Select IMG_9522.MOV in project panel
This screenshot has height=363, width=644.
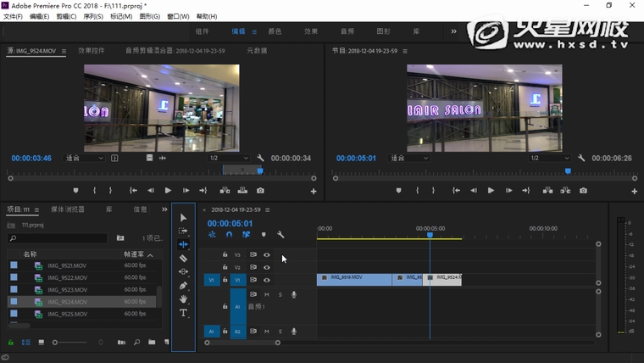pyautogui.click(x=67, y=277)
